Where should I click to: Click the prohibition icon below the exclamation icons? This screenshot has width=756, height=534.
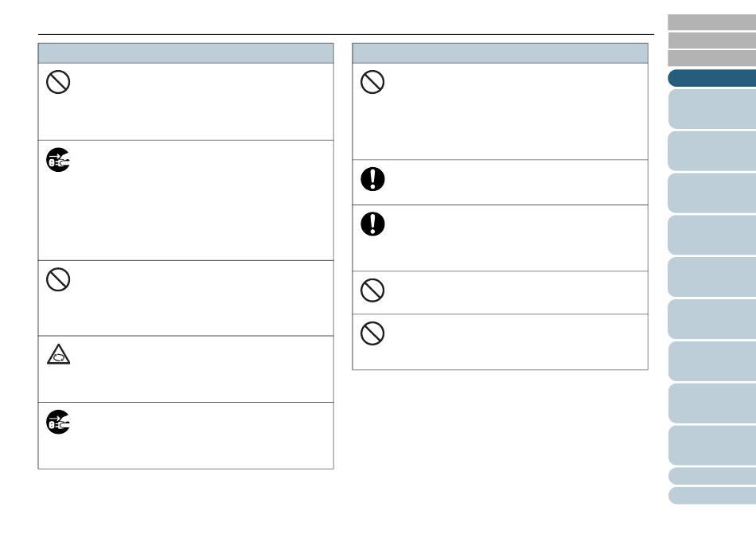pos(372,290)
